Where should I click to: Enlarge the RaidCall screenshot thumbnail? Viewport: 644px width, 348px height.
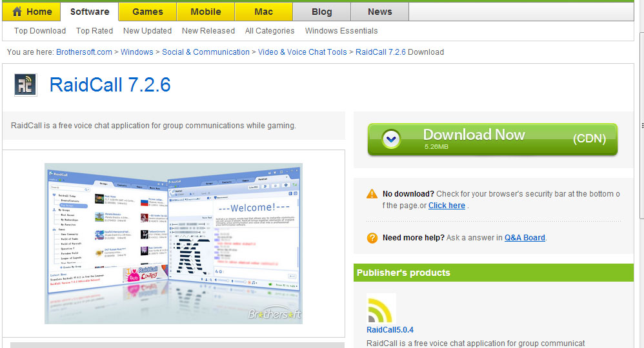pyautogui.click(x=174, y=244)
